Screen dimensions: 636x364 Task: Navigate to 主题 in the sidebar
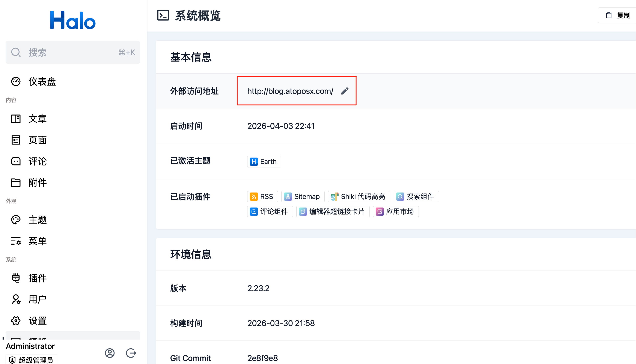coord(38,220)
